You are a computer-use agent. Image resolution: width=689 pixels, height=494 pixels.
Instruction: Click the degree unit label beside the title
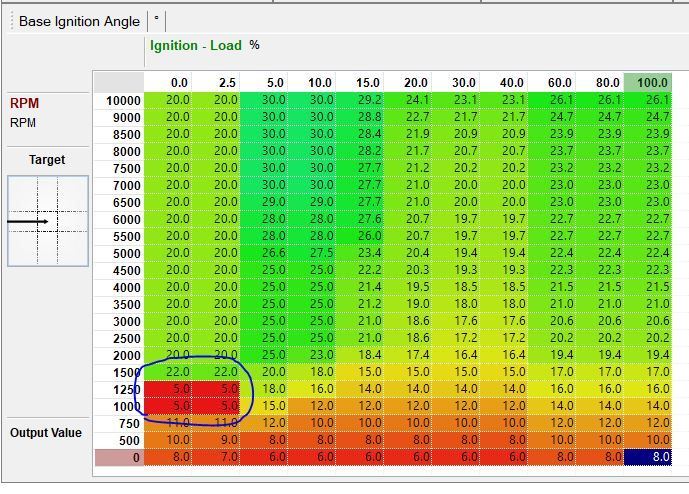point(157,21)
